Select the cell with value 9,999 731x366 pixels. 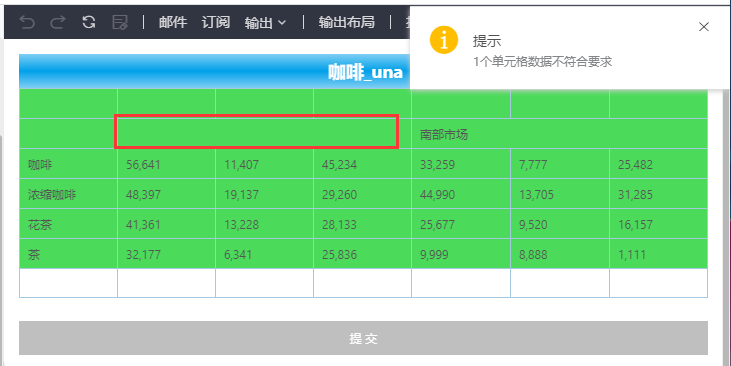pos(461,254)
